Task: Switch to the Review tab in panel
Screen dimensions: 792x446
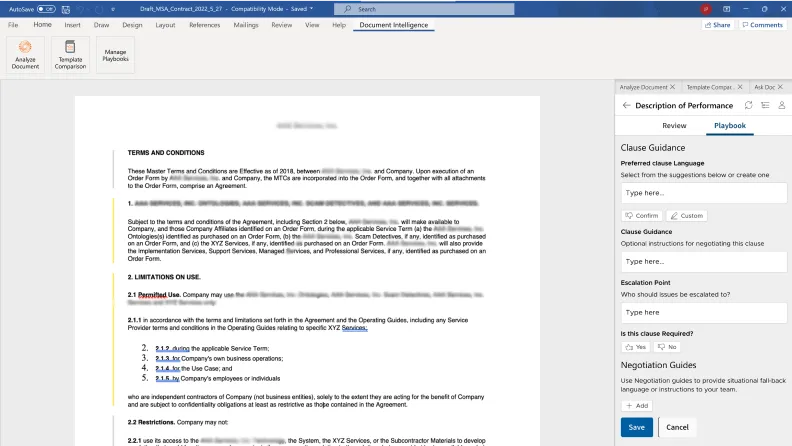Action: pos(674,126)
